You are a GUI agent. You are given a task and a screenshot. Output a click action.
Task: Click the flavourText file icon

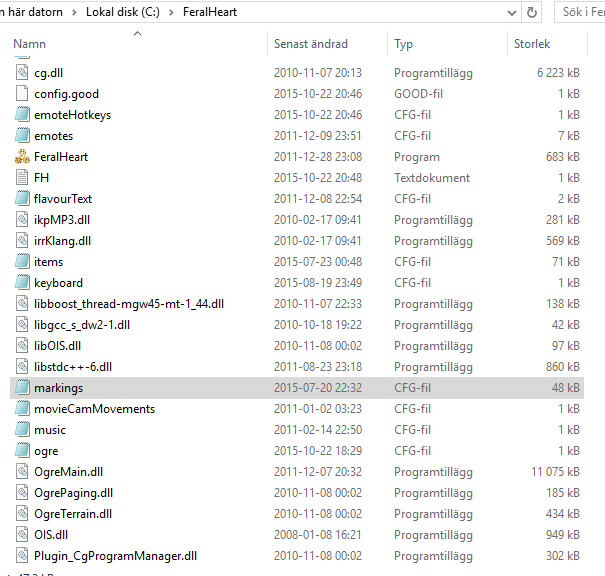22,198
